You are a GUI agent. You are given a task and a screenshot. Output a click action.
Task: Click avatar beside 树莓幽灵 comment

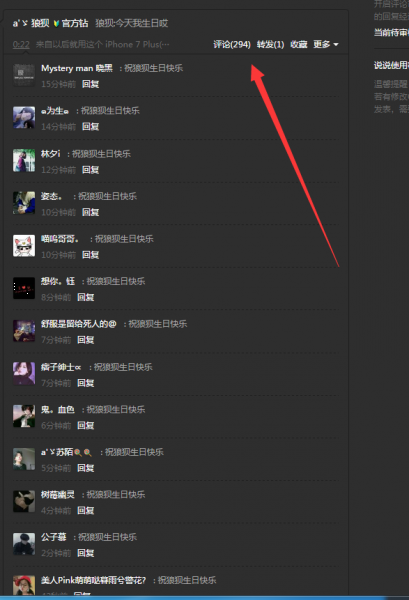(x=24, y=501)
